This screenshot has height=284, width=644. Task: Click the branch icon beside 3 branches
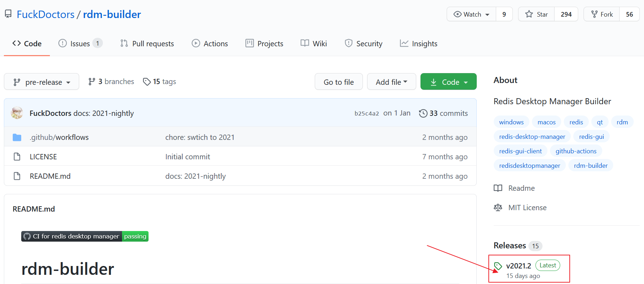pyautogui.click(x=92, y=82)
